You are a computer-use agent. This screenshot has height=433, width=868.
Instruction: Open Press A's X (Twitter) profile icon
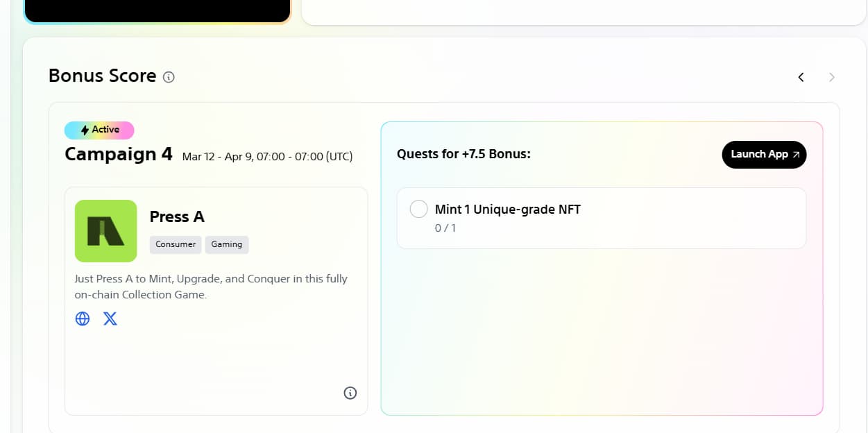click(x=110, y=319)
